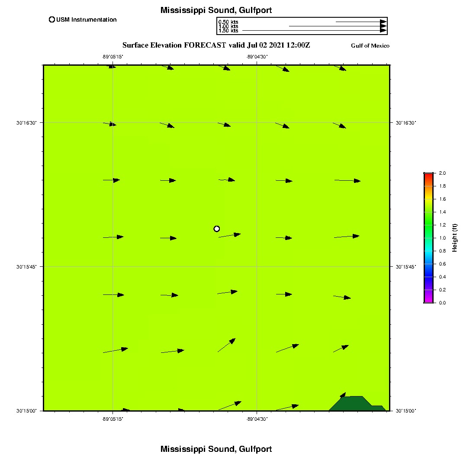Click the dark green land area on map
The image size is (476, 454).
click(x=355, y=403)
